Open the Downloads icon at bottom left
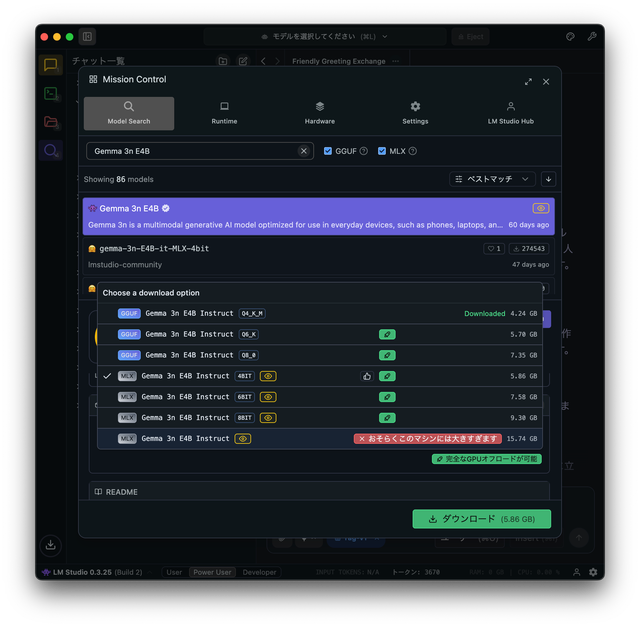 click(50, 545)
